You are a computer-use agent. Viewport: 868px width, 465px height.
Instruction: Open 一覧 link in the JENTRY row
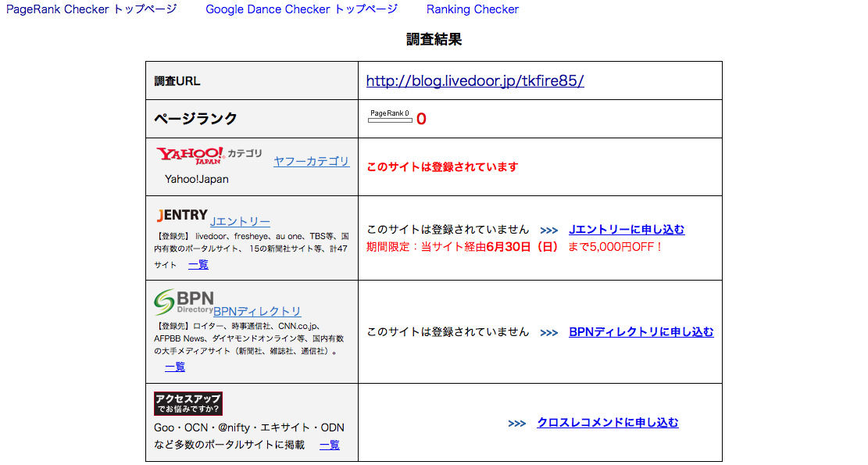[198, 265]
